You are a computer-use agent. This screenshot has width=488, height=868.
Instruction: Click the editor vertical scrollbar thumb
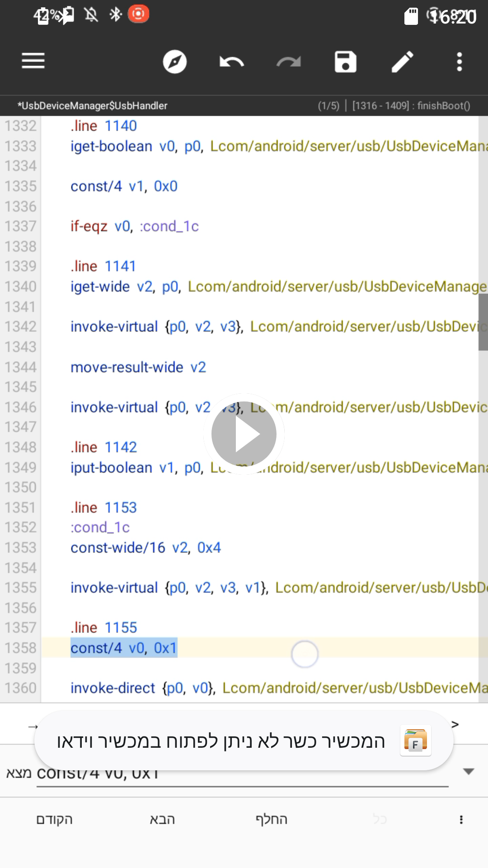[483, 322]
